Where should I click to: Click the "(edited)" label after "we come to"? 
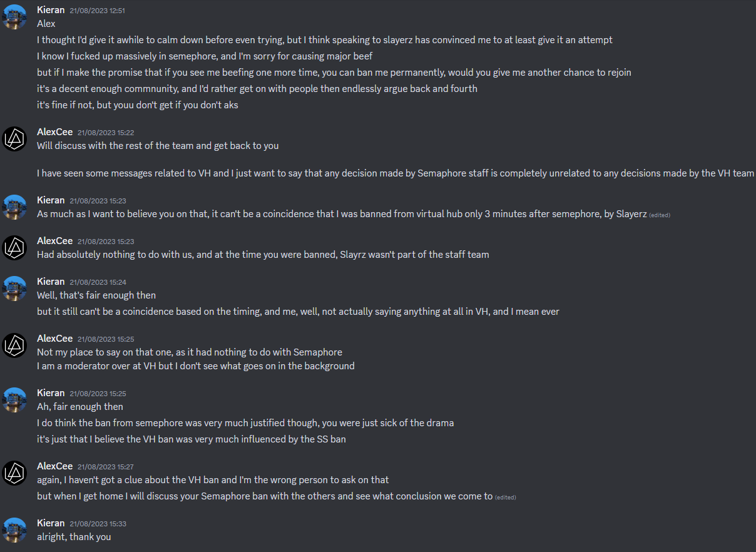tap(506, 498)
